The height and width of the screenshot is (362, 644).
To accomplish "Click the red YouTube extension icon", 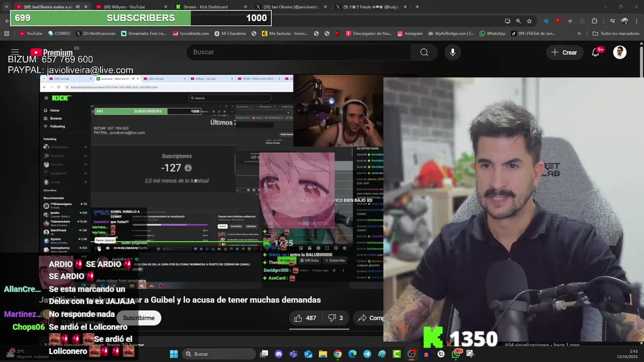I will (558, 21).
